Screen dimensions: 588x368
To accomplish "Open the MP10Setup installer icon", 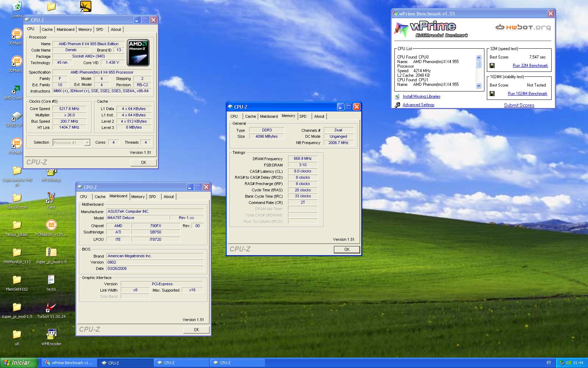I will click(51, 172).
